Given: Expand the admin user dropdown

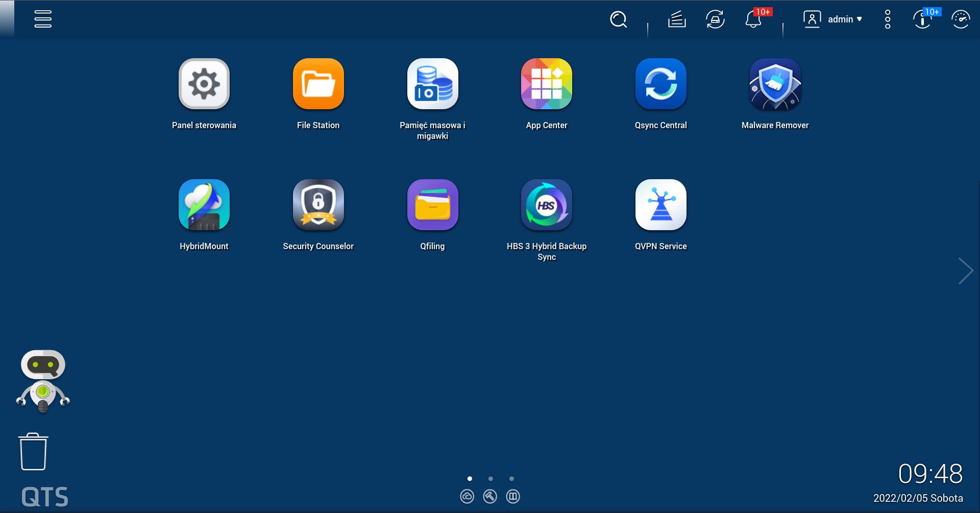Looking at the screenshot, I should (x=844, y=19).
